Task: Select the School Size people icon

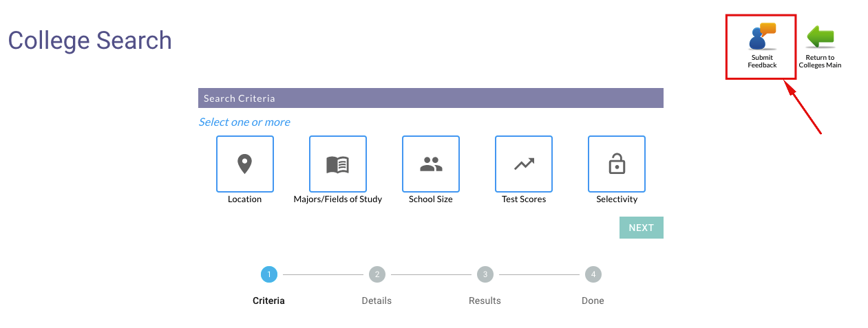Action: pos(431,164)
